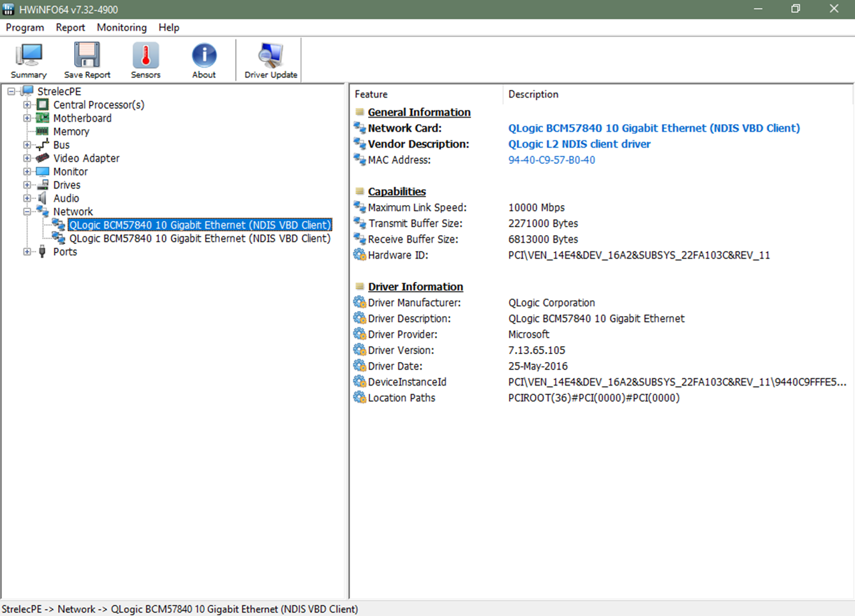Expand the Ports tree node
Viewport: 855px width, 616px height.
(x=27, y=252)
